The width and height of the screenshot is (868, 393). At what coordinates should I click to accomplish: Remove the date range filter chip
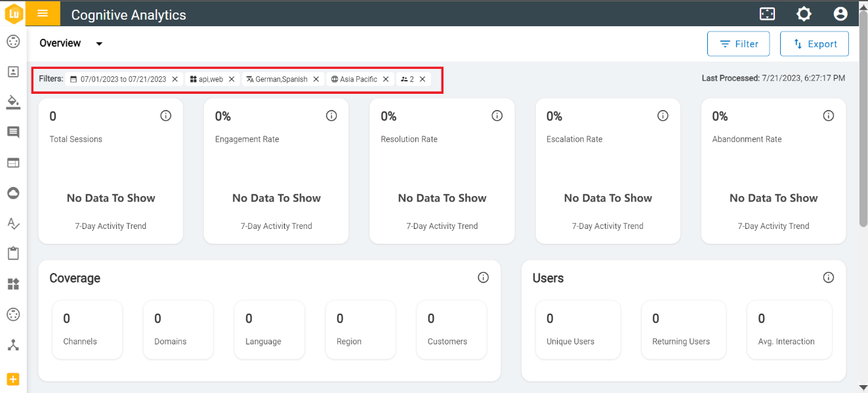click(x=175, y=79)
